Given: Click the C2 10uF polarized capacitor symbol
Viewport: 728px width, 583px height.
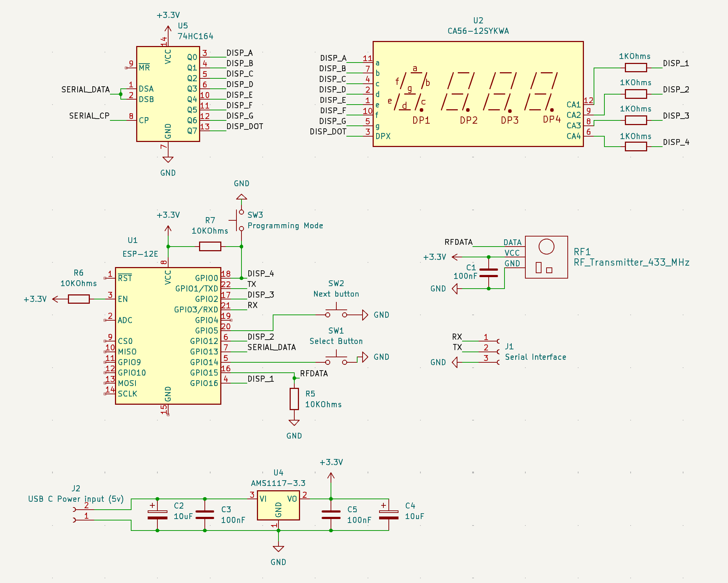Looking at the screenshot, I should (157, 515).
